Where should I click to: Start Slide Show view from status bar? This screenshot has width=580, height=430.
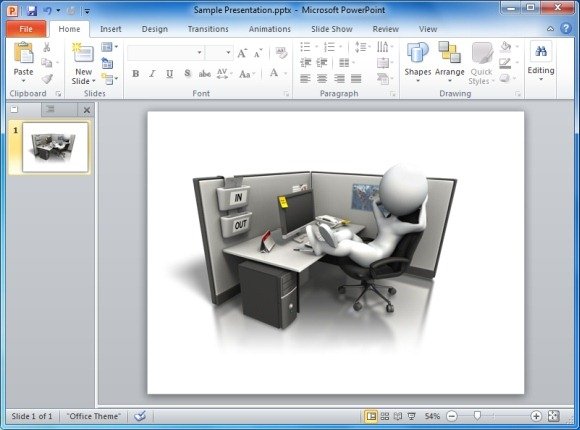click(411, 416)
